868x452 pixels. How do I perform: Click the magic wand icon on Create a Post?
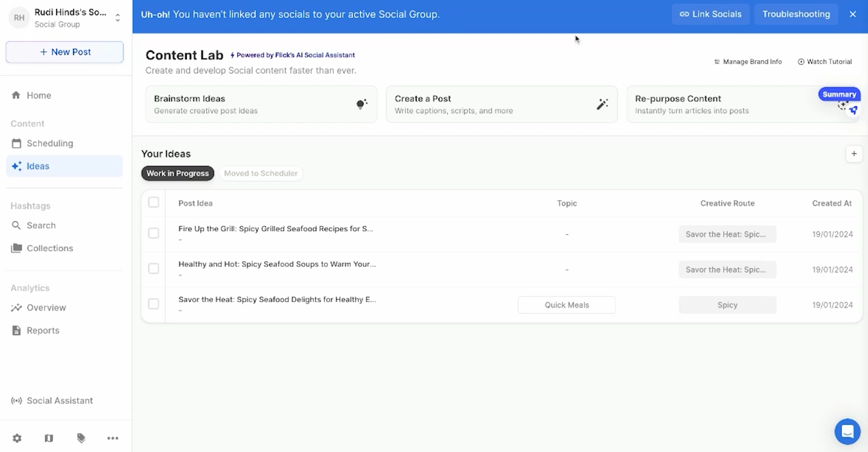coord(602,104)
